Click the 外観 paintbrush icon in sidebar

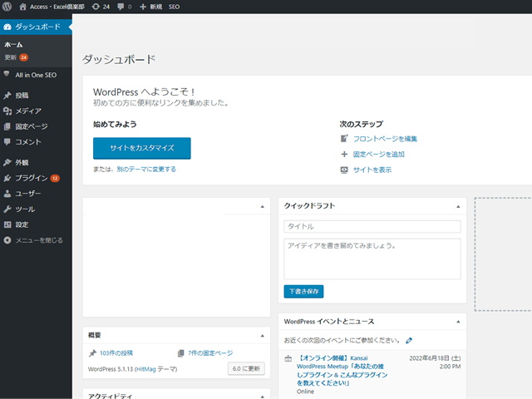click(7, 163)
